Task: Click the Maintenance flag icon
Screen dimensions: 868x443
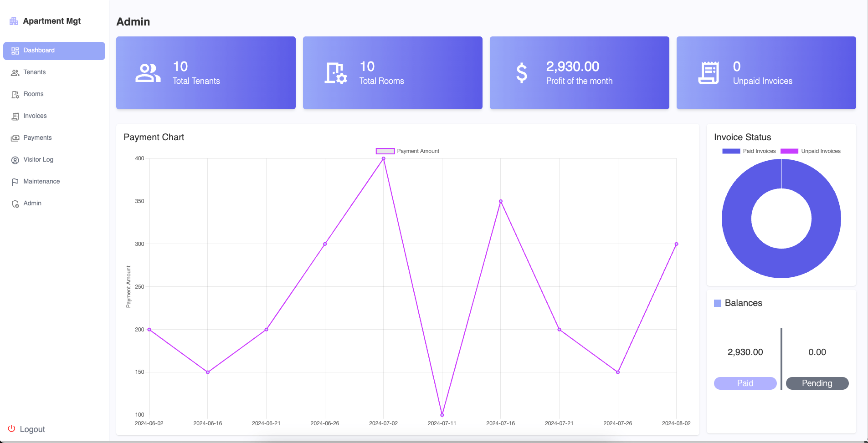Action: tap(15, 181)
